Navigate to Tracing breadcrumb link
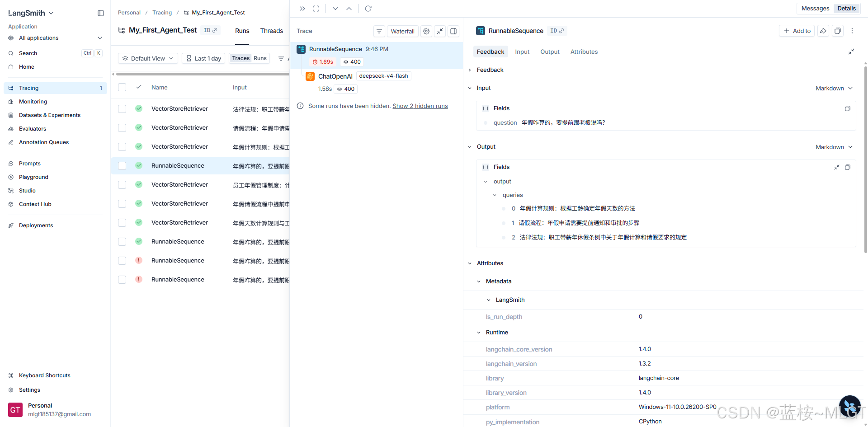The height and width of the screenshot is (427, 868). tap(162, 13)
